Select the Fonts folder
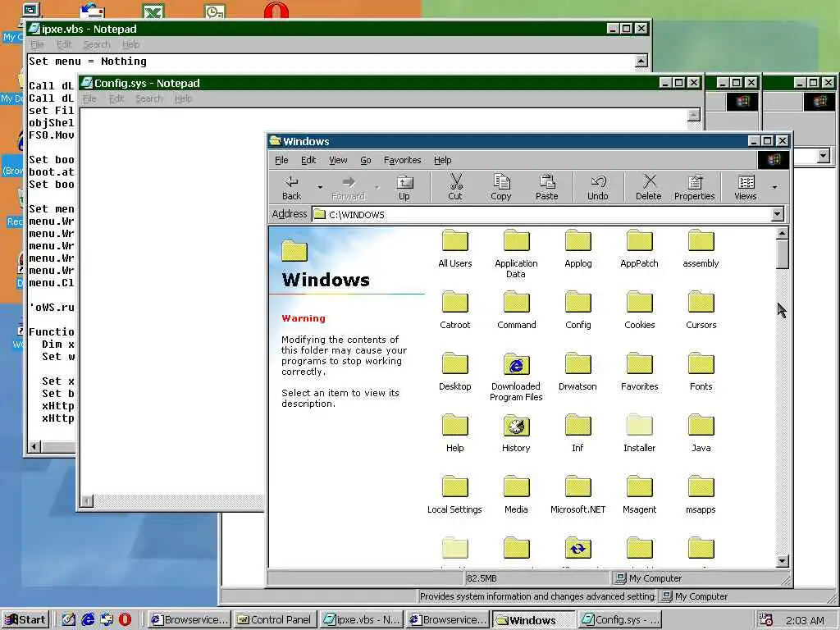Image resolution: width=840 pixels, height=630 pixels. pos(701,372)
